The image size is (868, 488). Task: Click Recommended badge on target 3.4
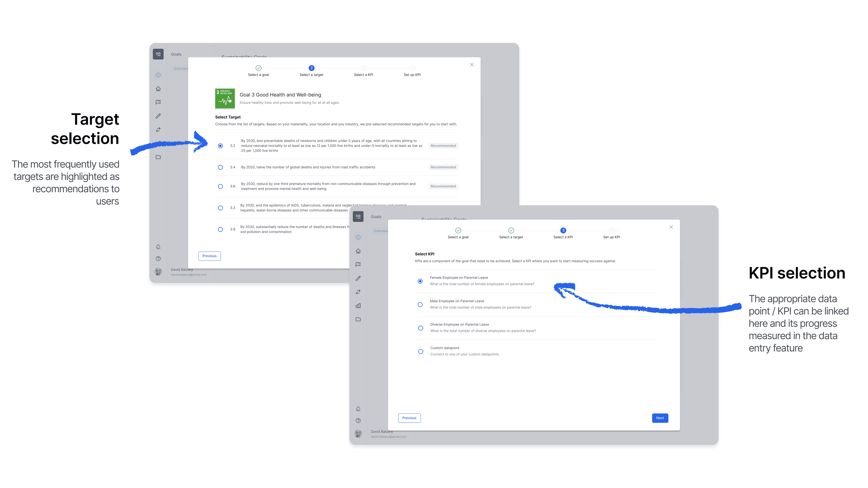tap(443, 167)
